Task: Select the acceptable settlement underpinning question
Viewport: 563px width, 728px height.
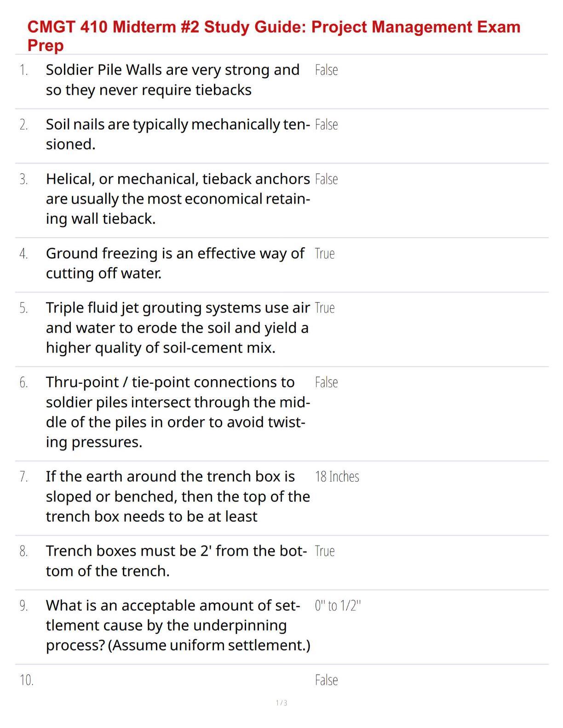Action: coord(178,625)
